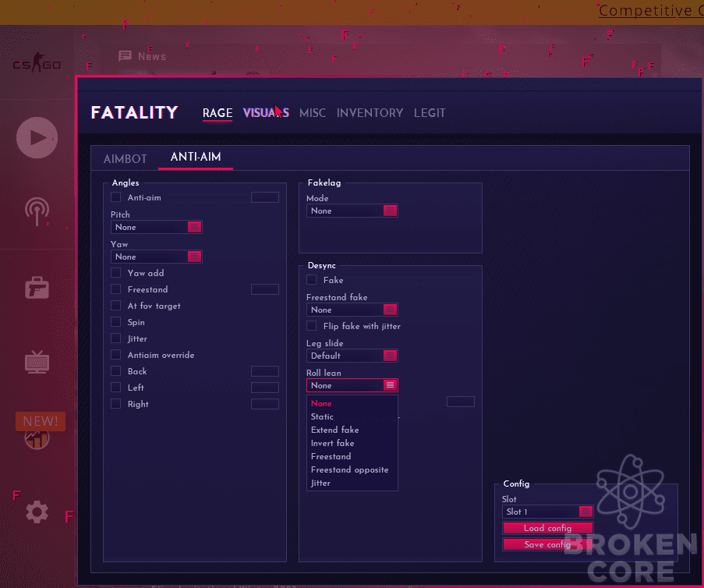The width and height of the screenshot is (704, 588).
Task: Toggle the Back checkbox
Action: pyautogui.click(x=116, y=371)
